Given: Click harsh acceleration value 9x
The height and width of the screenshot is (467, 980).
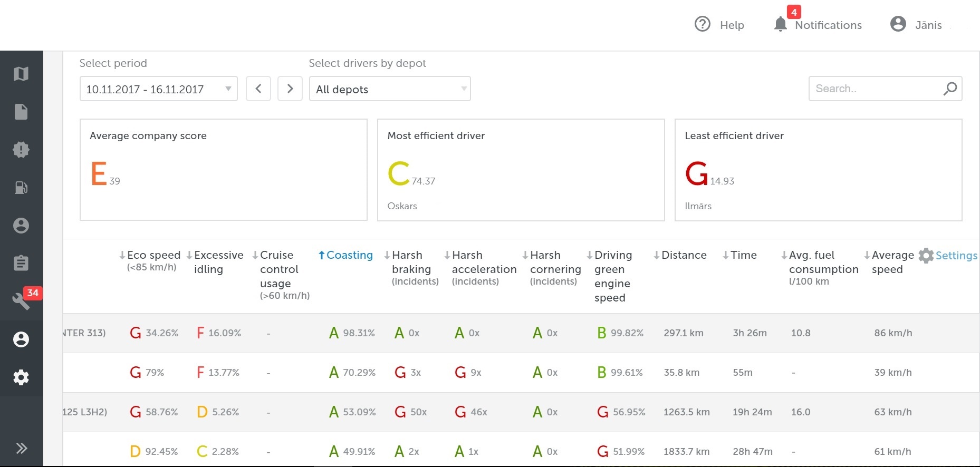Looking at the screenshot, I should [x=476, y=373].
